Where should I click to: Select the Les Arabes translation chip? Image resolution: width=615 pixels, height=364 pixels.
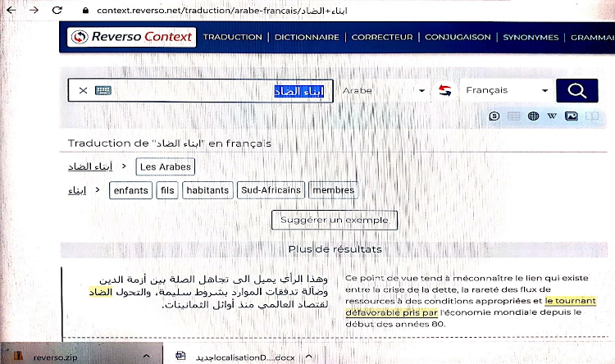pos(165,167)
